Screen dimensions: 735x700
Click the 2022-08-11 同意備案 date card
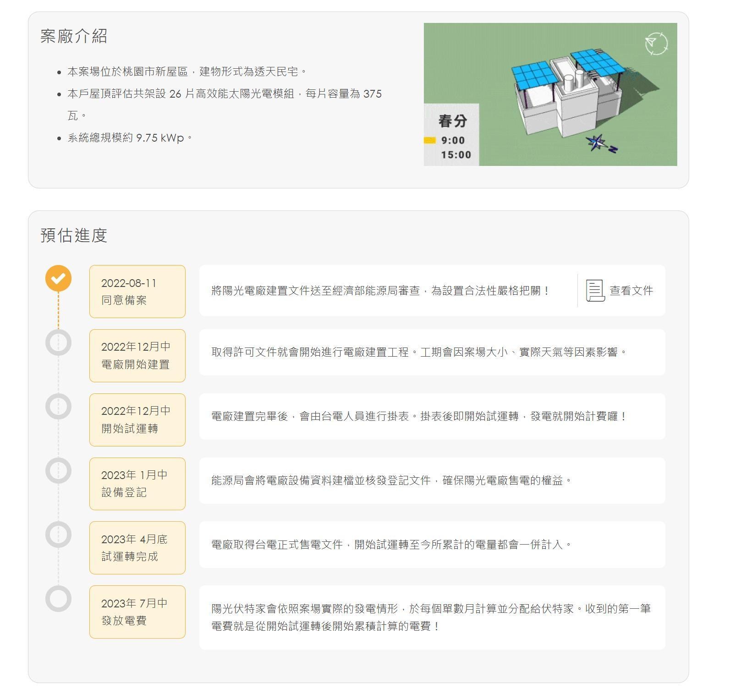click(x=137, y=291)
